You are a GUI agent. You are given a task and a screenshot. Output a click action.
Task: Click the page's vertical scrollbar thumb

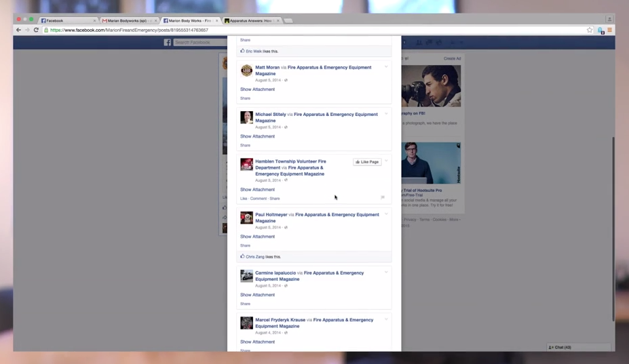pyautogui.click(x=613, y=228)
